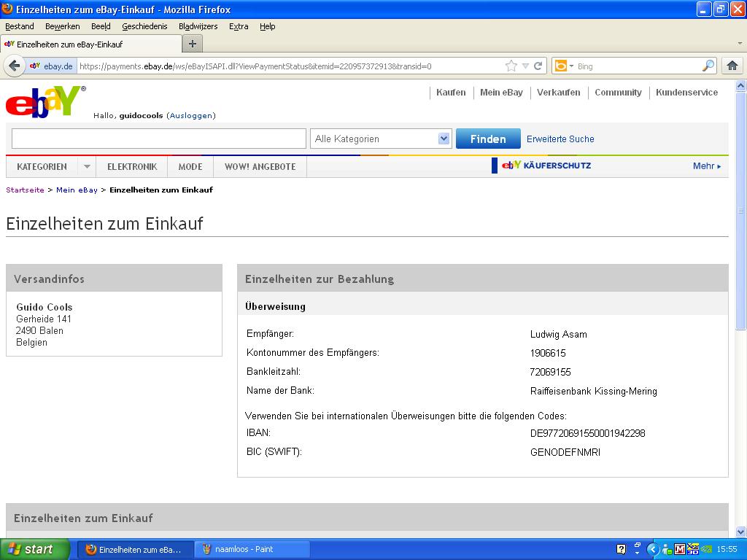The width and height of the screenshot is (747, 560).
Task: Click the browser back arrow button
Action: 14,66
